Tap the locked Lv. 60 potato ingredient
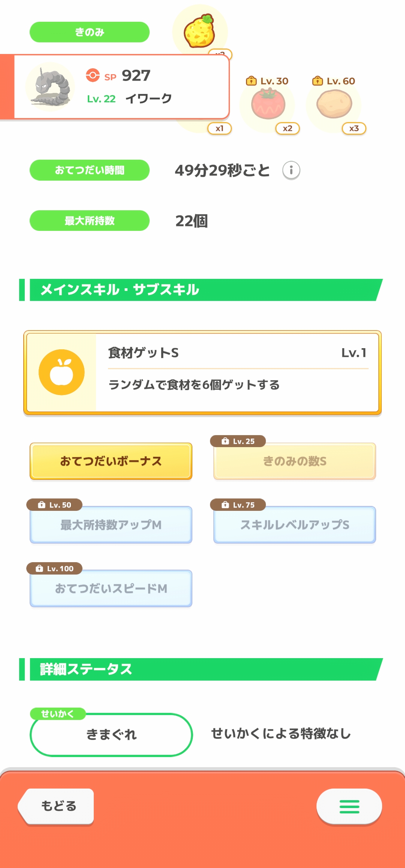This screenshot has width=405, height=868. click(x=334, y=105)
